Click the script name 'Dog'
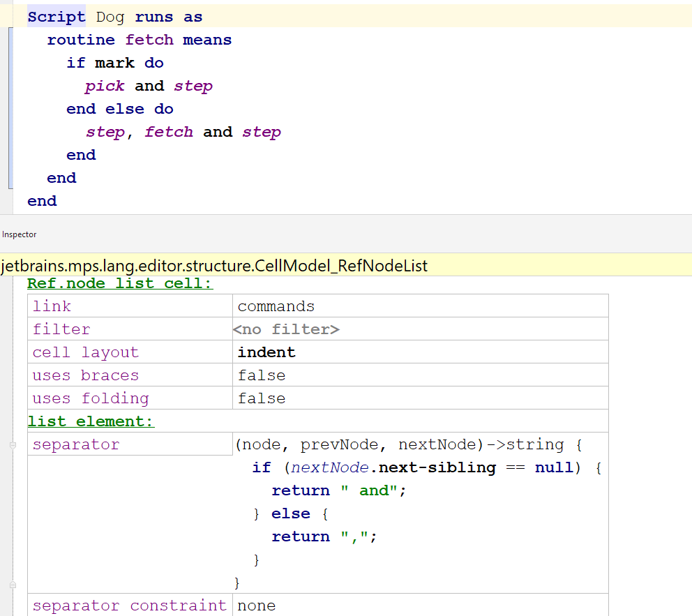The image size is (692, 616). pos(110,17)
